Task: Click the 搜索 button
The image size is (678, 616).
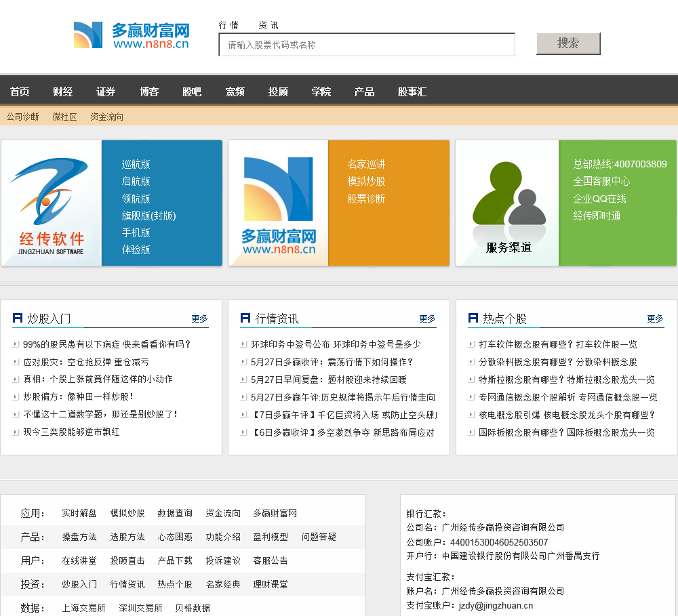Action: tap(568, 43)
